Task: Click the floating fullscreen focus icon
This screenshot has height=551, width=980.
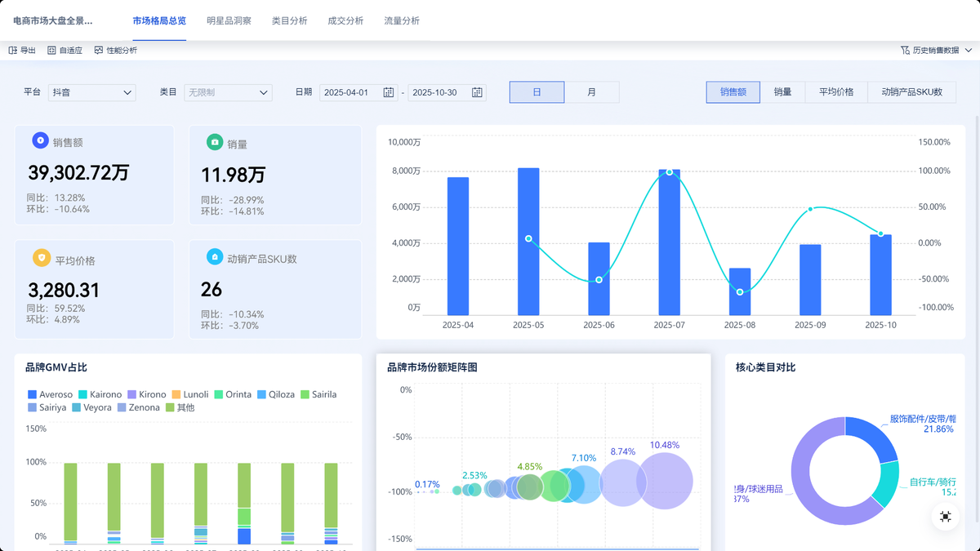Action: (x=946, y=516)
